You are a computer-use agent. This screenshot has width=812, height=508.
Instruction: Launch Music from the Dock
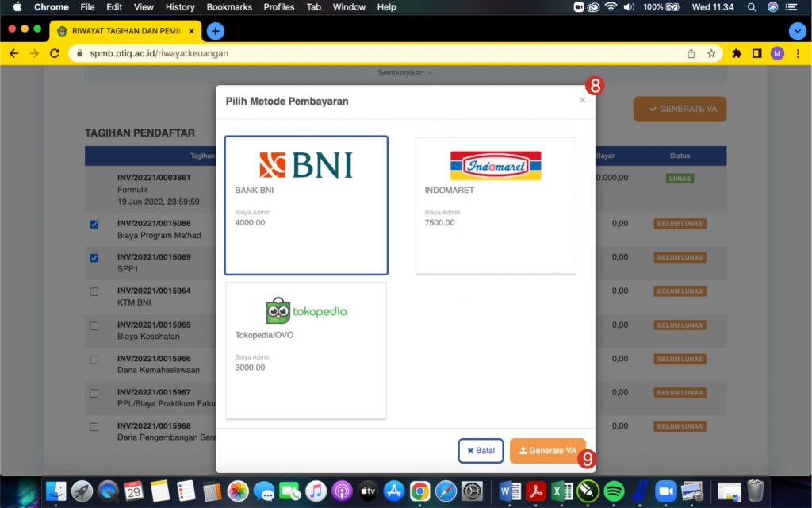pyautogui.click(x=316, y=491)
